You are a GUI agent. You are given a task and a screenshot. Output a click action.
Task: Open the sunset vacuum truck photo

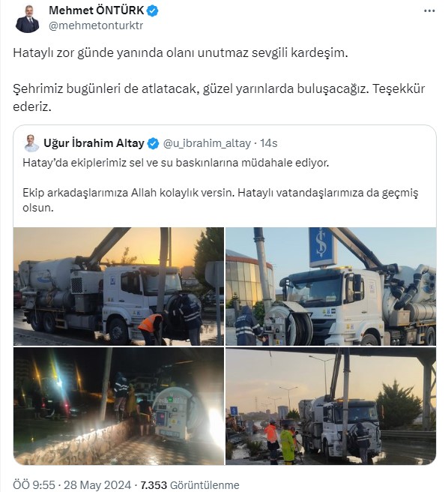tap(118, 286)
